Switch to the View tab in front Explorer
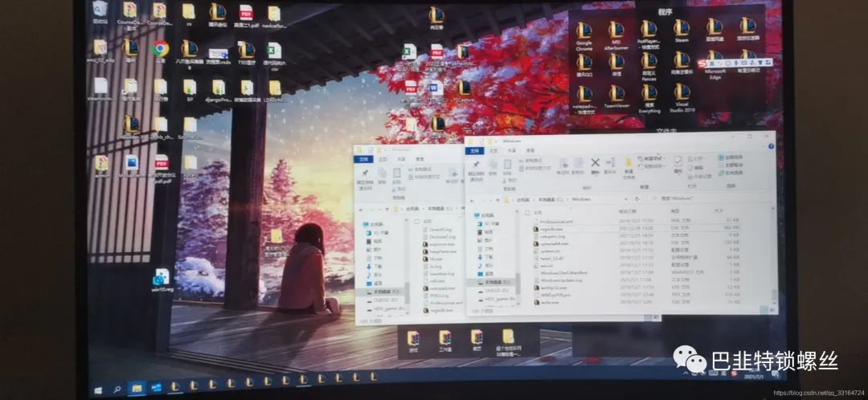The height and width of the screenshot is (400, 868). [530, 150]
